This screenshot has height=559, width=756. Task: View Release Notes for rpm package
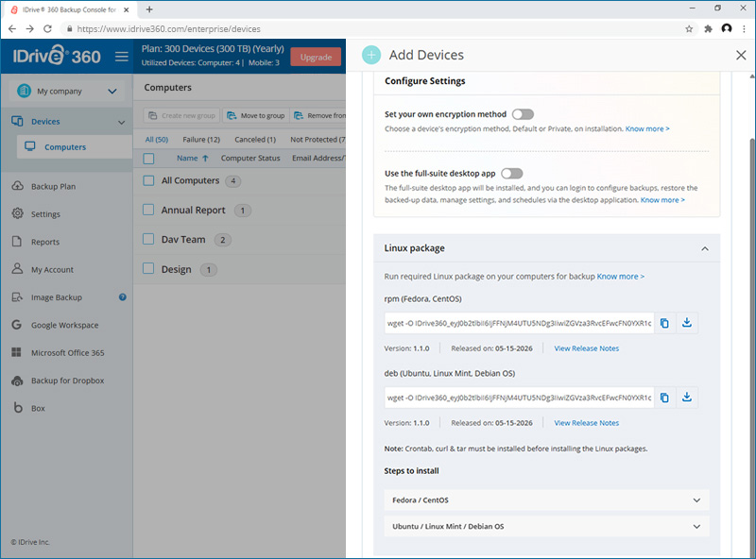586,347
